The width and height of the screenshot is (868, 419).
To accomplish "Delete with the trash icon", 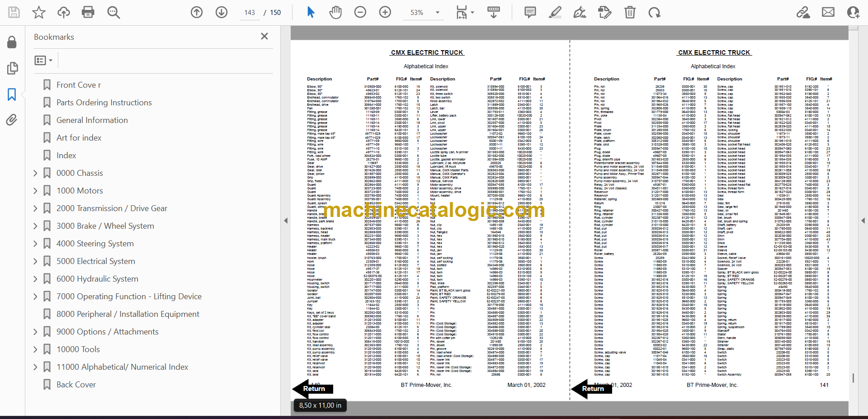I will click(630, 12).
